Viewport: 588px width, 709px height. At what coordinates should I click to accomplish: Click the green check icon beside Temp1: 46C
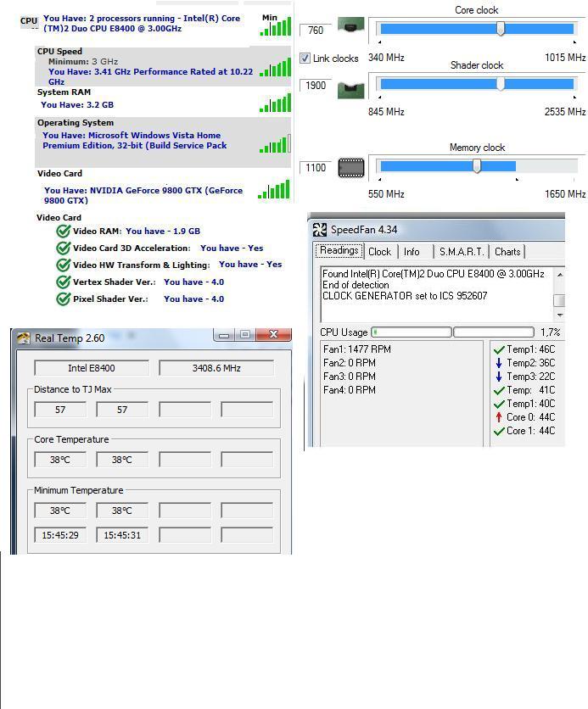499,349
